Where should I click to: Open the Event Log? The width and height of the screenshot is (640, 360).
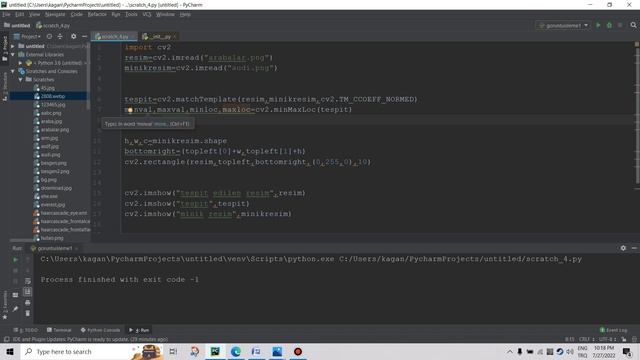613,330
